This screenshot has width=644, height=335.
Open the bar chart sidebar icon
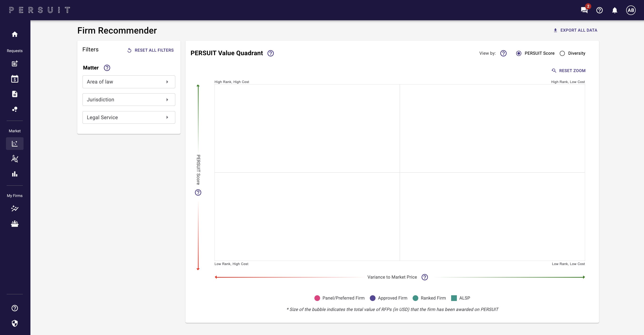pos(15,174)
